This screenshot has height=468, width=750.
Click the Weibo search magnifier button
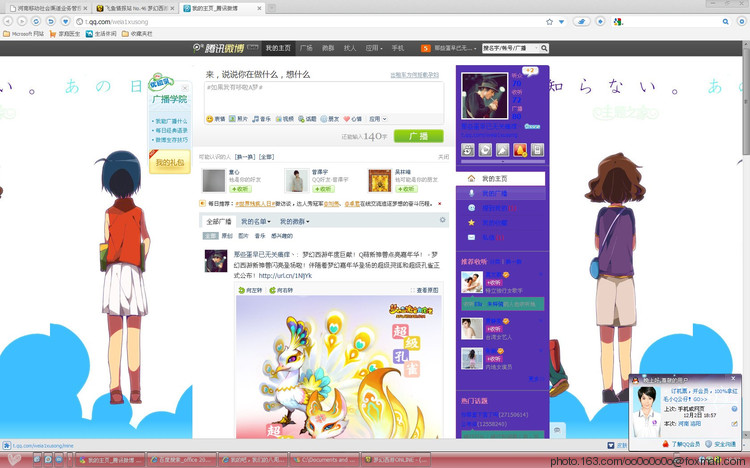[544, 48]
